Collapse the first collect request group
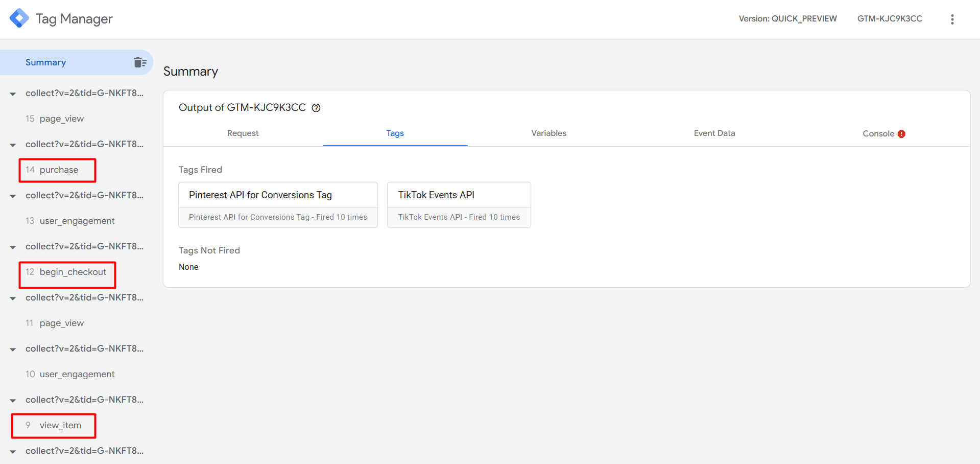Image resolution: width=980 pixels, height=464 pixels. coord(13,94)
